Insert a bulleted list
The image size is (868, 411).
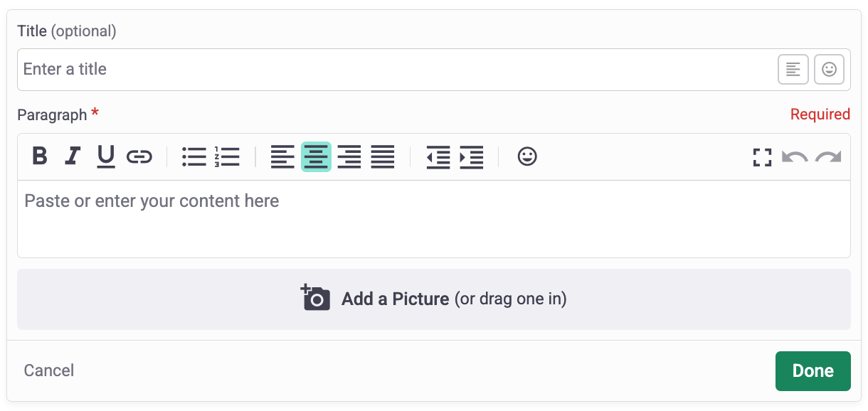tap(194, 156)
